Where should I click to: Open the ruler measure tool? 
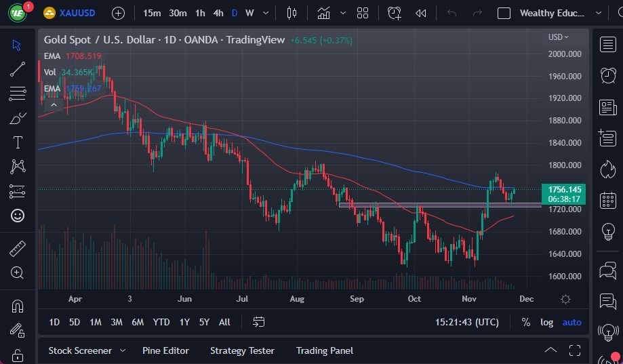tap(18, 249)
